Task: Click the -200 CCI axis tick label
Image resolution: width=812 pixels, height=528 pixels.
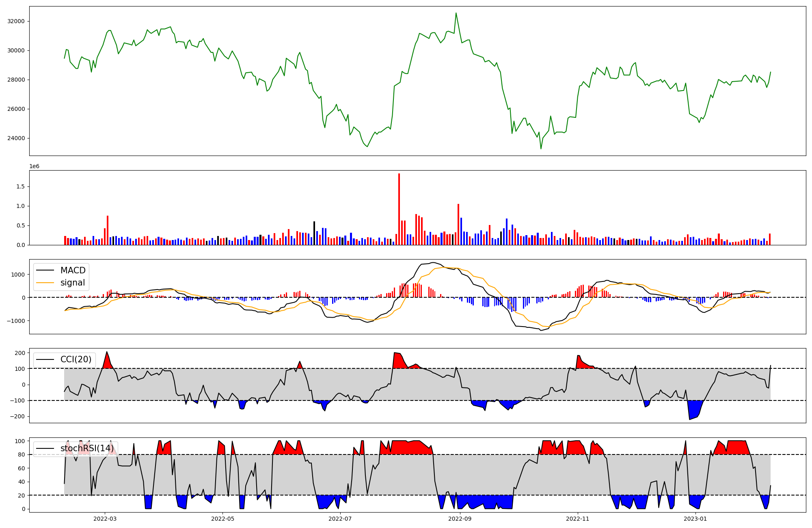Action: point(17,417)
